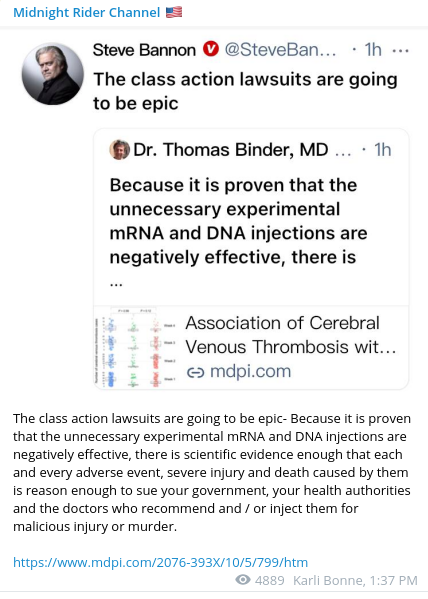Open the Midnight Rider Channel name

86,13
